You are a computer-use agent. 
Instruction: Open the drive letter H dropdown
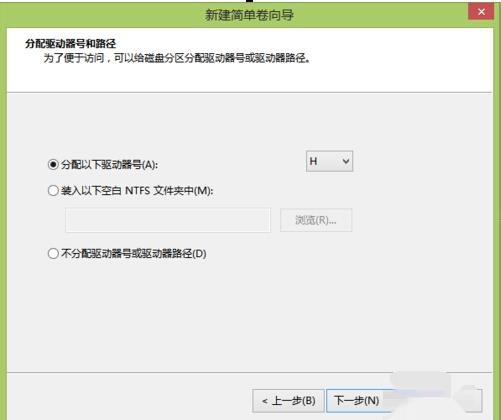point(329,161)
